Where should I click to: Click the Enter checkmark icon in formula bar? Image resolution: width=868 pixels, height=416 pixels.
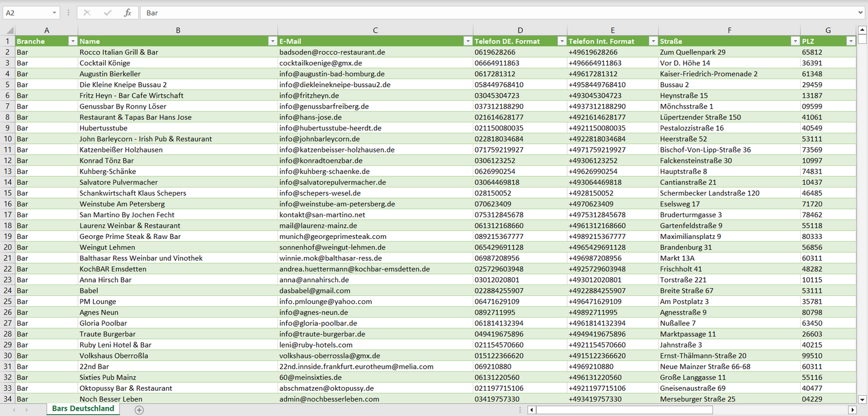pyautogui.click(x=108, y=13)
